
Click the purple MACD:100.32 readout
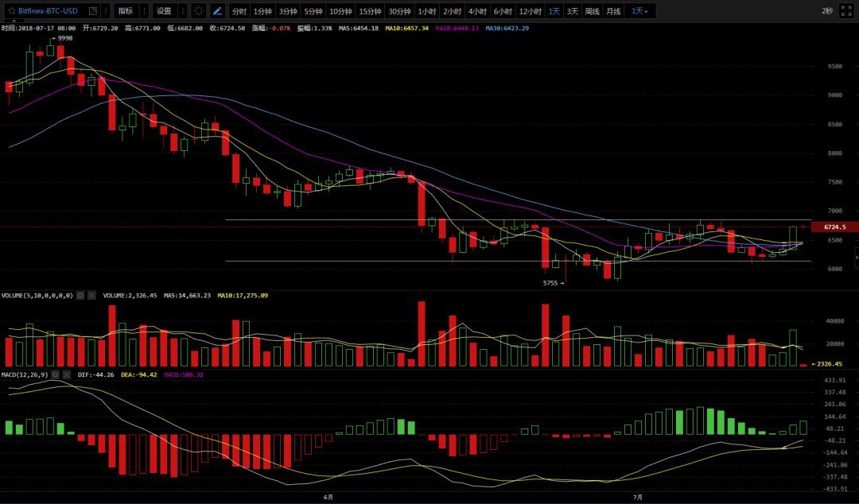click(x=184, y=374)
